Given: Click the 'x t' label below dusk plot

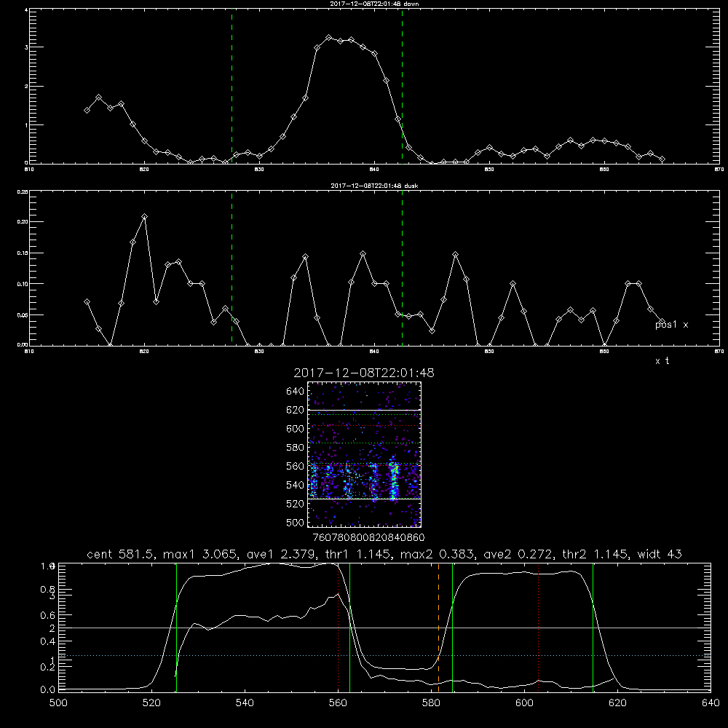Looking at the screenshot, I should tap(662, 361).
